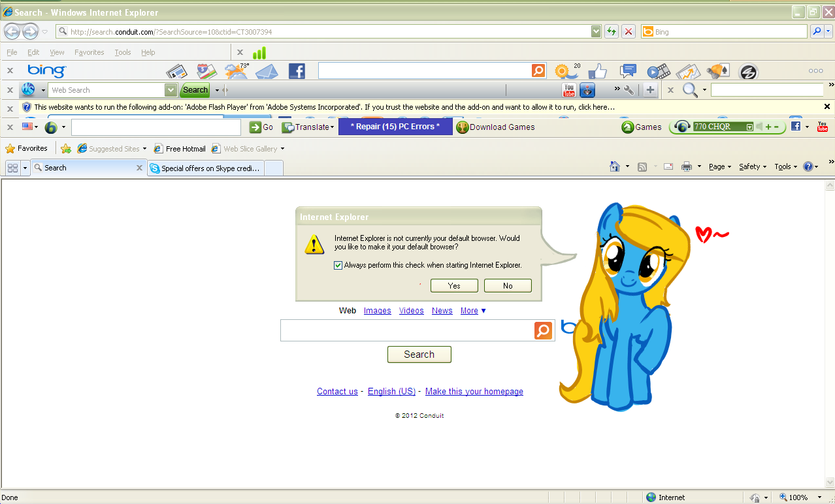This screenshot has width=835, height=504.
Task: Open the Contact us link
Action: pyautogui.click(x=337, y=392)
